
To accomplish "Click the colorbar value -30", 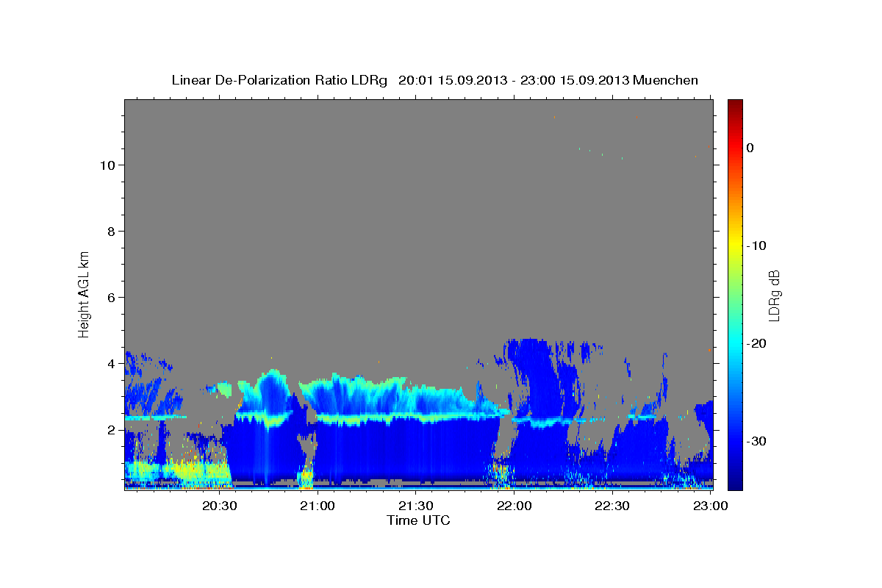I will click(757, 441).
